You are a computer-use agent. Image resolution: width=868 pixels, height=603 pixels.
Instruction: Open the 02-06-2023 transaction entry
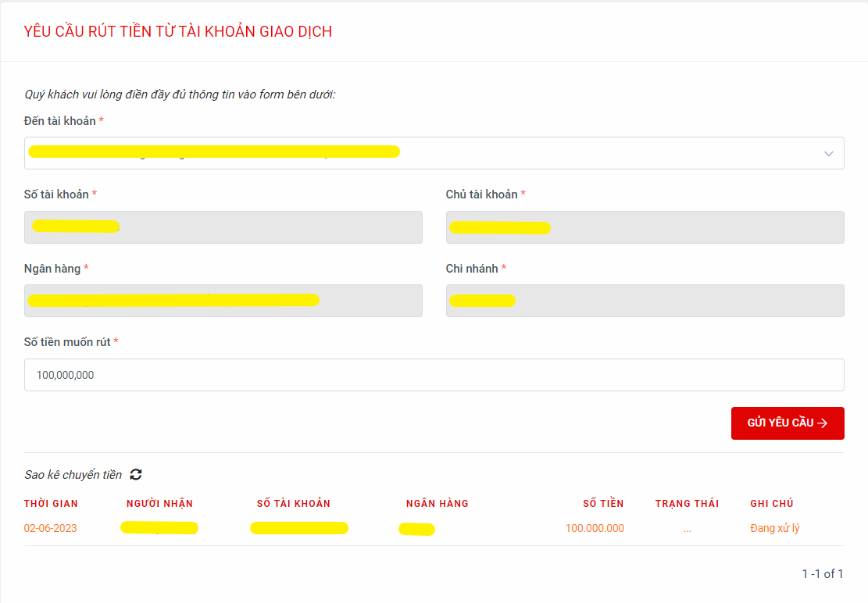point(51,529)
